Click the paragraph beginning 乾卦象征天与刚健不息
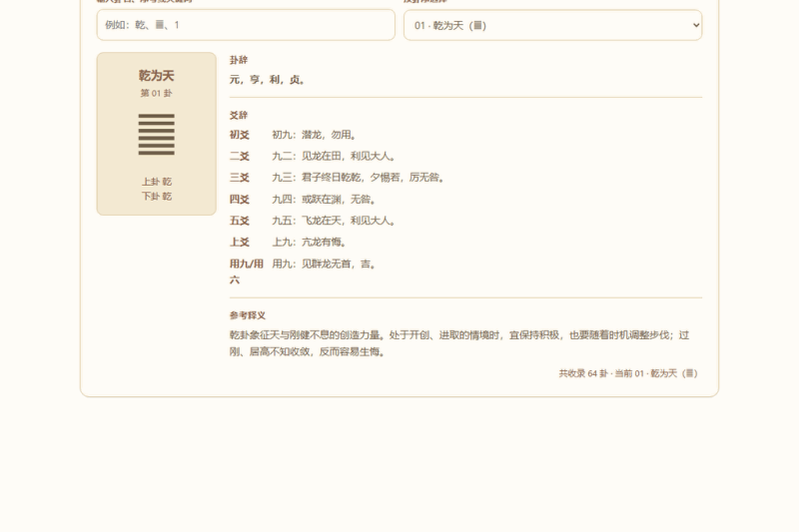The width and height of the screenshot is (799, 532). [x=459, y=343]
